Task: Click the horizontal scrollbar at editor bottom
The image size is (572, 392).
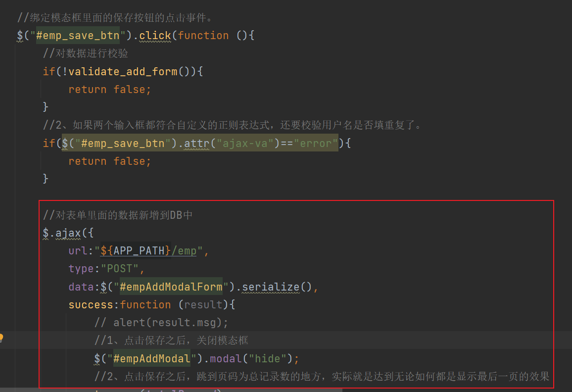Action: point(172,390)
